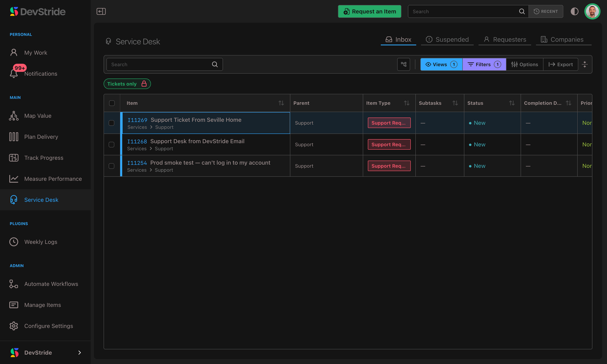Collapse the sidebar with the panel toggle icon
607x364 pixels.
[x=101, y=11]
